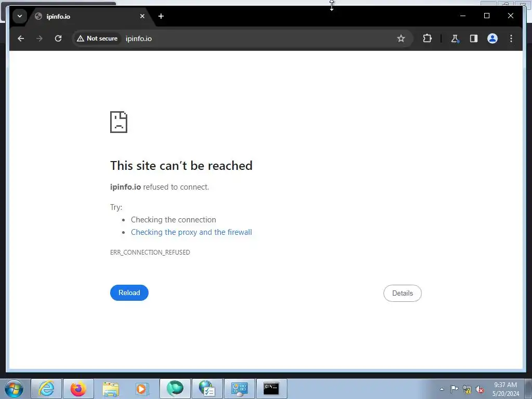Open the green globe browser taskbar icon
Viewport: 532px width, 399px height.
click(x=175, y=389)
